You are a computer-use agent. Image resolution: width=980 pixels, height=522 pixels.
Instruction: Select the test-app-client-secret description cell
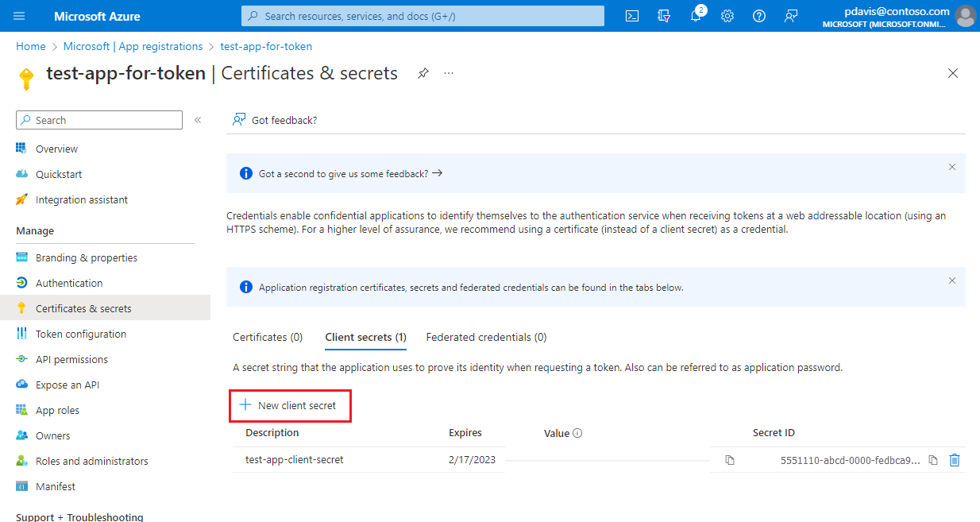click(x=295, y=459)
